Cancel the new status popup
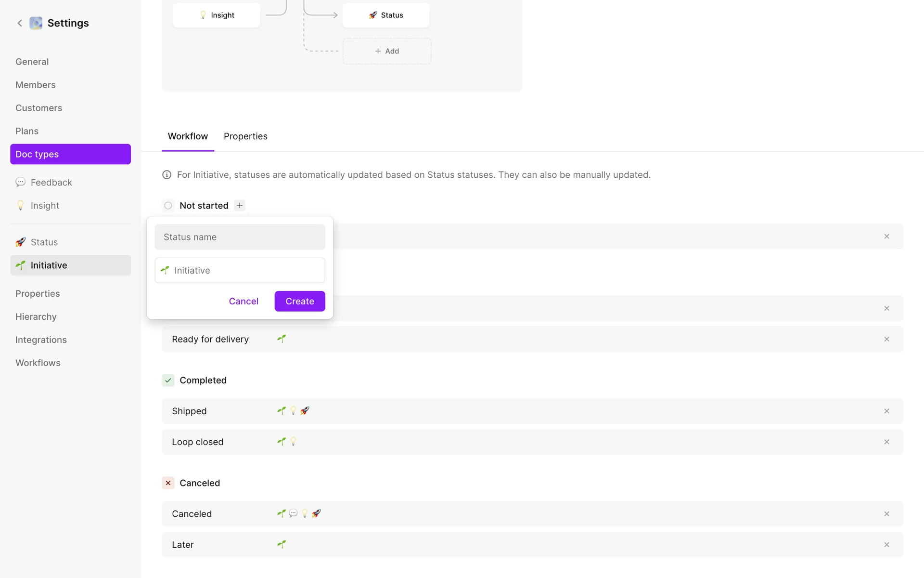924x578 pixels. coord(244,302)
